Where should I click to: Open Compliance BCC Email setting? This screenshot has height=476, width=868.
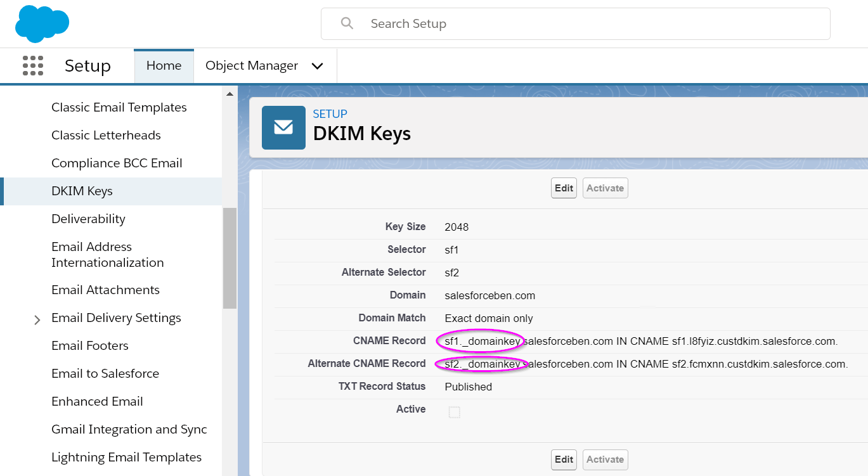pyautogui.click(x=117, y=163)
